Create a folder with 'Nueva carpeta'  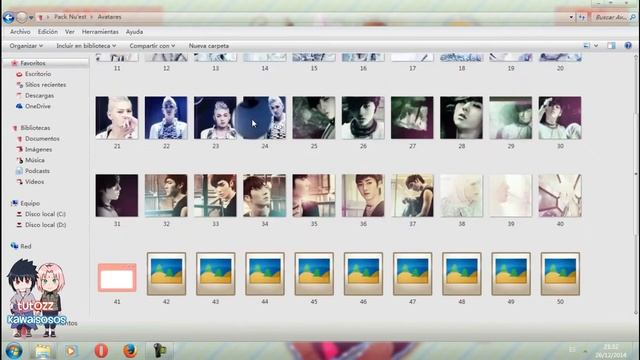point(209,46)
